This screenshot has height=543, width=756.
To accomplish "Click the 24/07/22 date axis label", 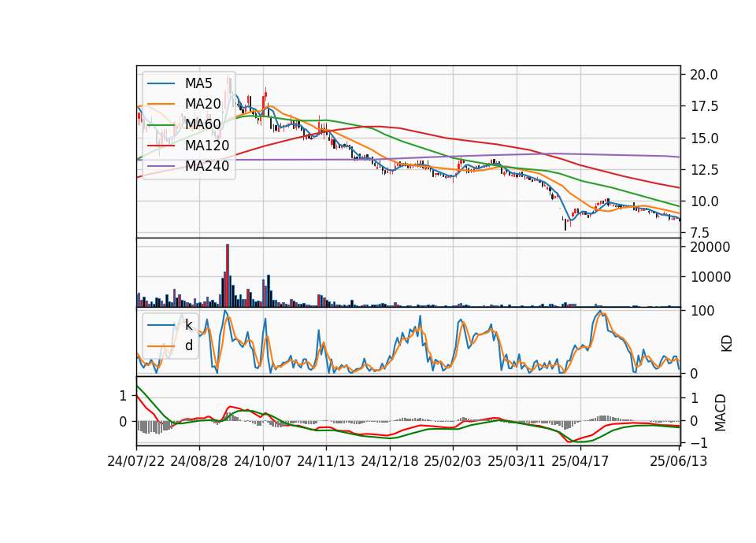I will click(x=136, y=461).
